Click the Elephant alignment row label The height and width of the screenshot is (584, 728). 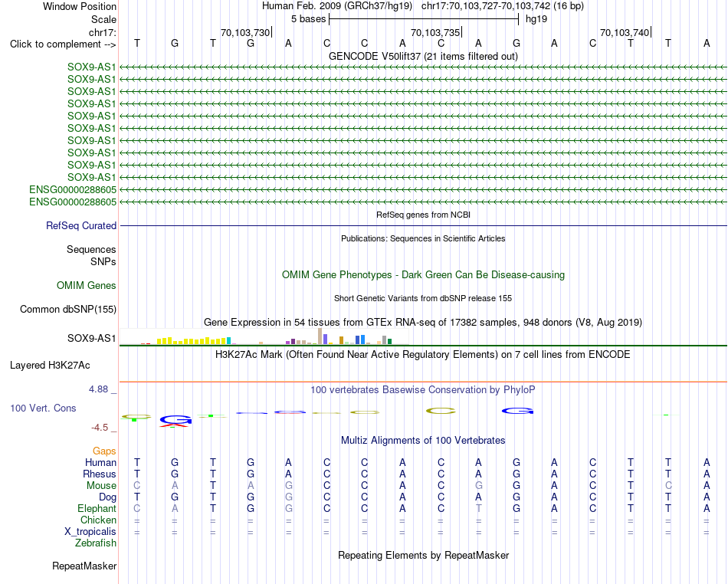pos(97,509)
